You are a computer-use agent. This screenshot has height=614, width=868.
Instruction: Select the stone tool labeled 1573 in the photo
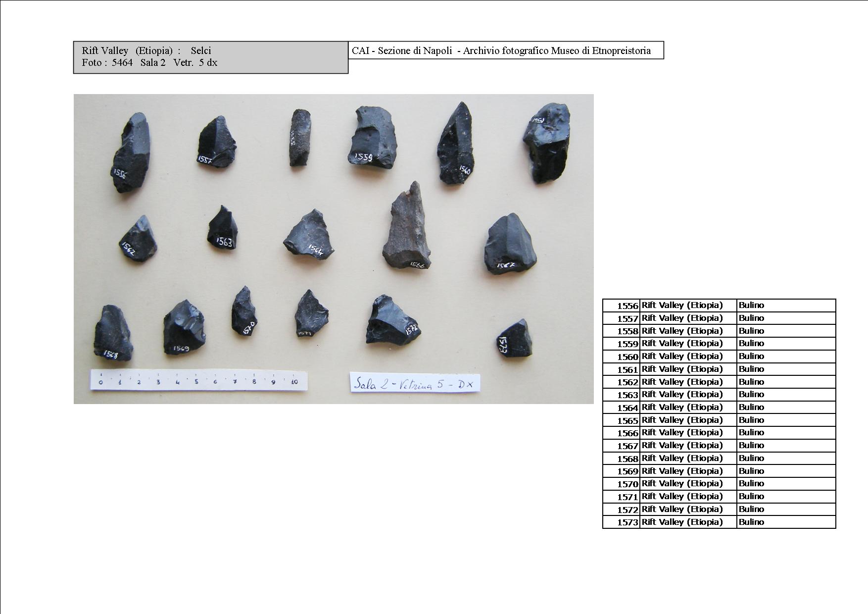[515, 339]
